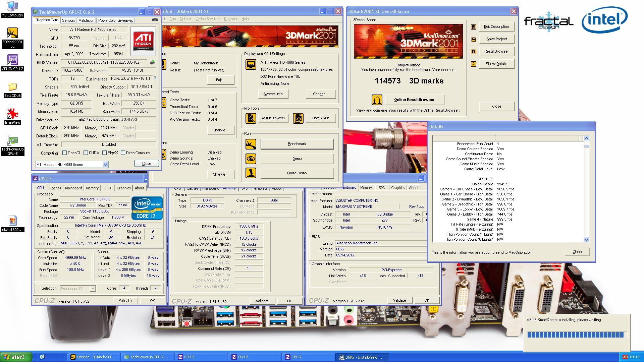Open My Computer desktop icon
This screenshot has width=644, height=362.
coord(12,9)
